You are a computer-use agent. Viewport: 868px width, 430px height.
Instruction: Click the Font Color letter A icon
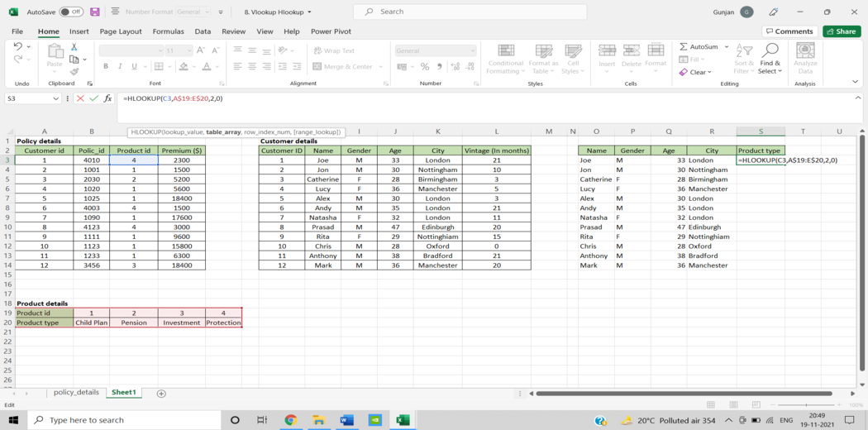pyautogui.click(x=205, y=66)
